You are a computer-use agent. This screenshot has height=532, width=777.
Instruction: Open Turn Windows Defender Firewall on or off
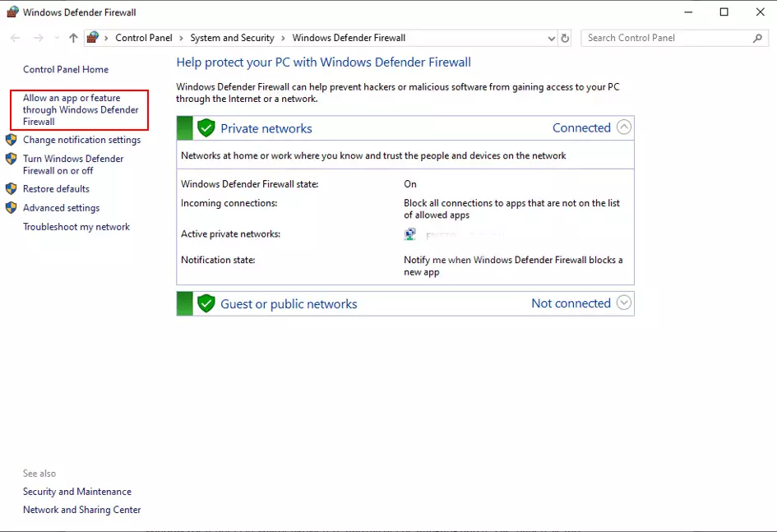coord(73,164)
